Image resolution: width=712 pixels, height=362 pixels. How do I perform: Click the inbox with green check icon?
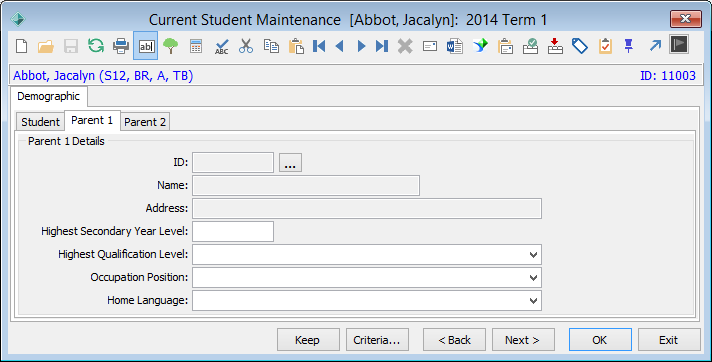click(530, 46)
